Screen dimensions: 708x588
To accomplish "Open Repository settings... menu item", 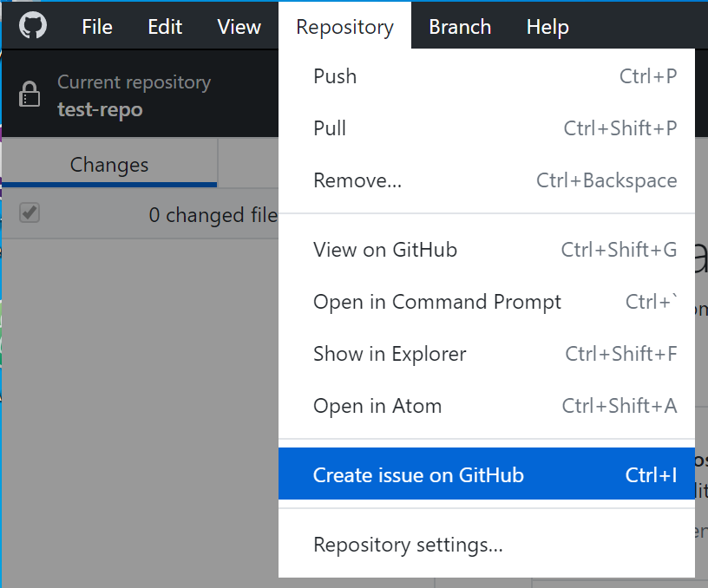I will coord(486,545).
